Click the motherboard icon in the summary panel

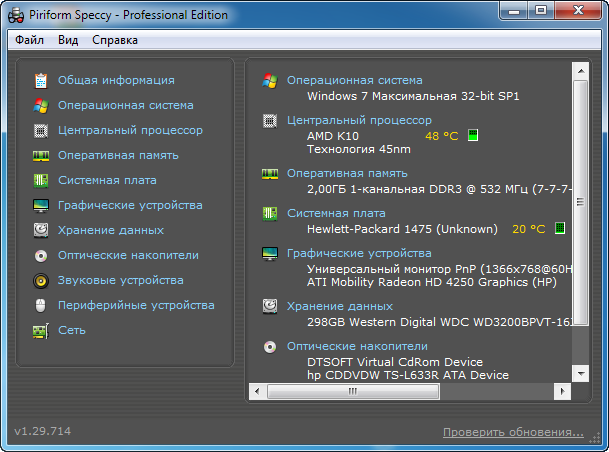[270, 214]
